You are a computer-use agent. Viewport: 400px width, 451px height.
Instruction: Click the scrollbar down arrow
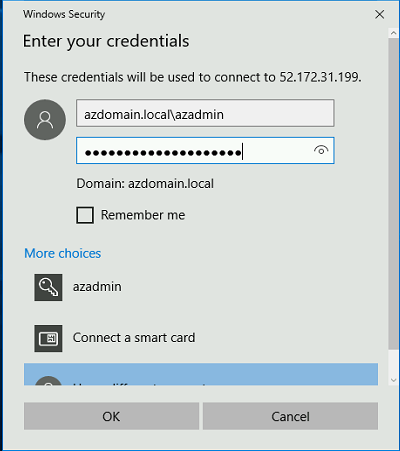393,380
